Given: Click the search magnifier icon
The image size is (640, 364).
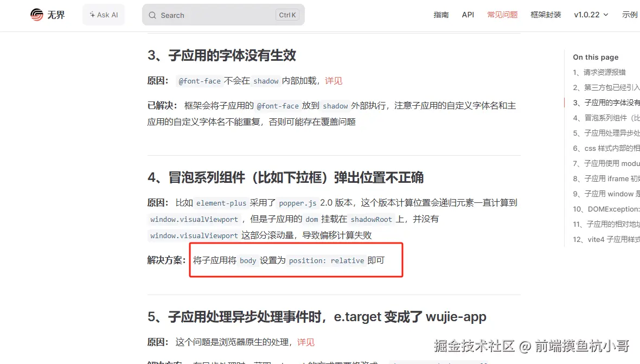Looking at the screenshot, I should 152,15.
